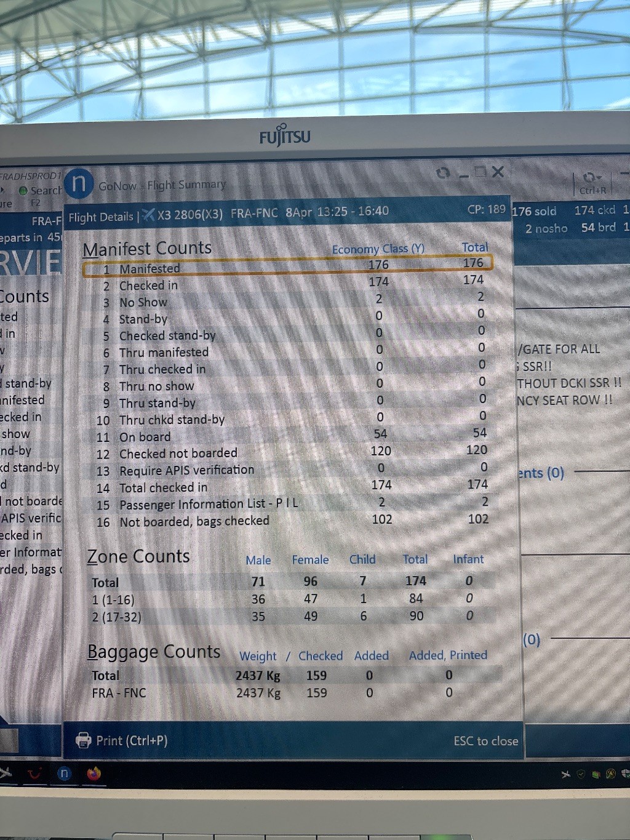Click the Economy Class (Y) column header
The width and height of the screenshot is (630, 840).
coord(378,249)
